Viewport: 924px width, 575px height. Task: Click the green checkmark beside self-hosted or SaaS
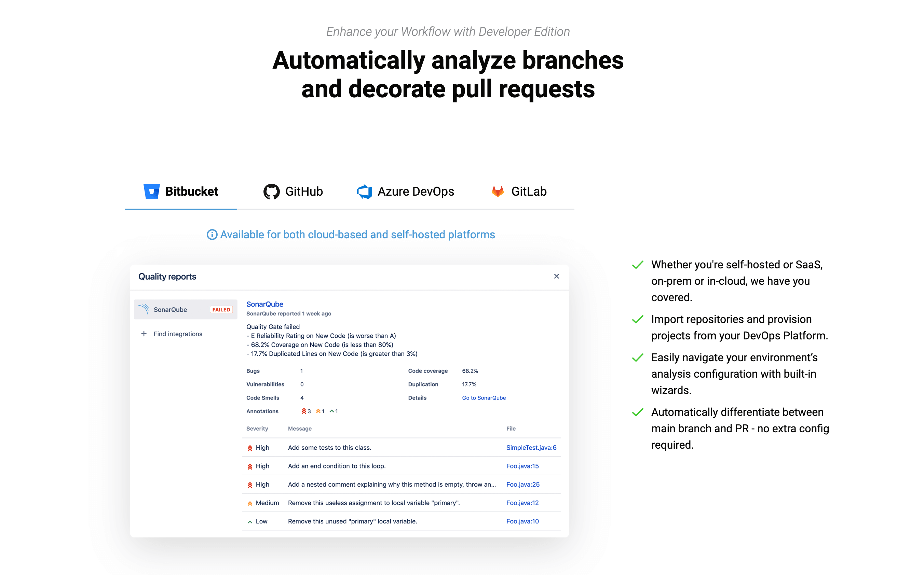(637, 265)
